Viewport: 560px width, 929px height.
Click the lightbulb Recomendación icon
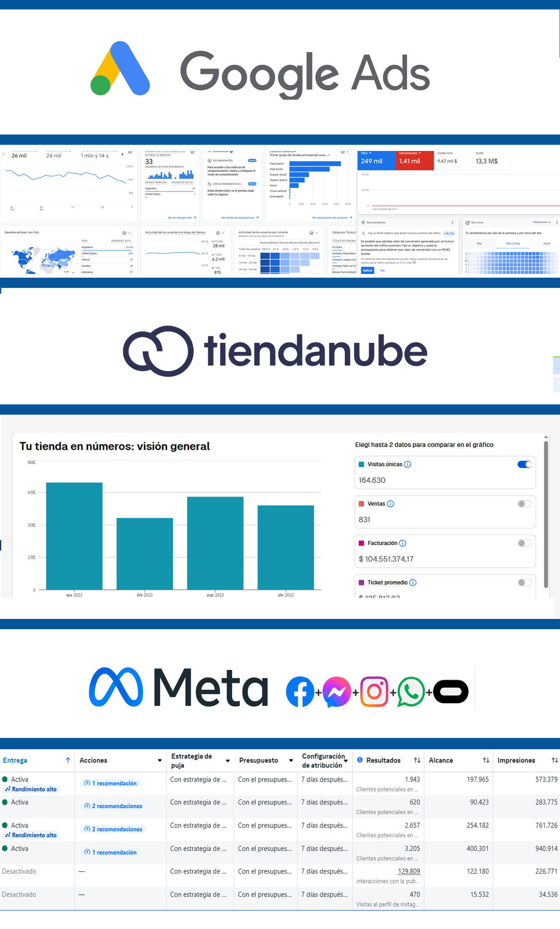[x=363, y=223]
